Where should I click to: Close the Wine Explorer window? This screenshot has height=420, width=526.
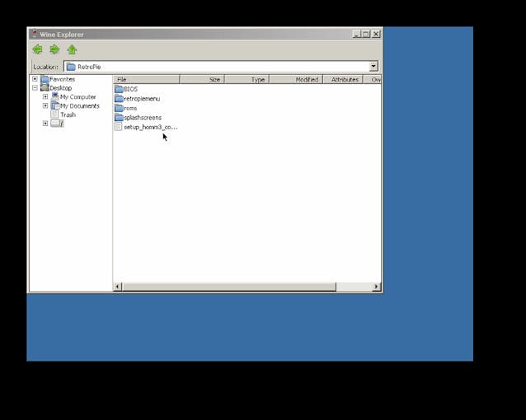(x=376, y=34)
